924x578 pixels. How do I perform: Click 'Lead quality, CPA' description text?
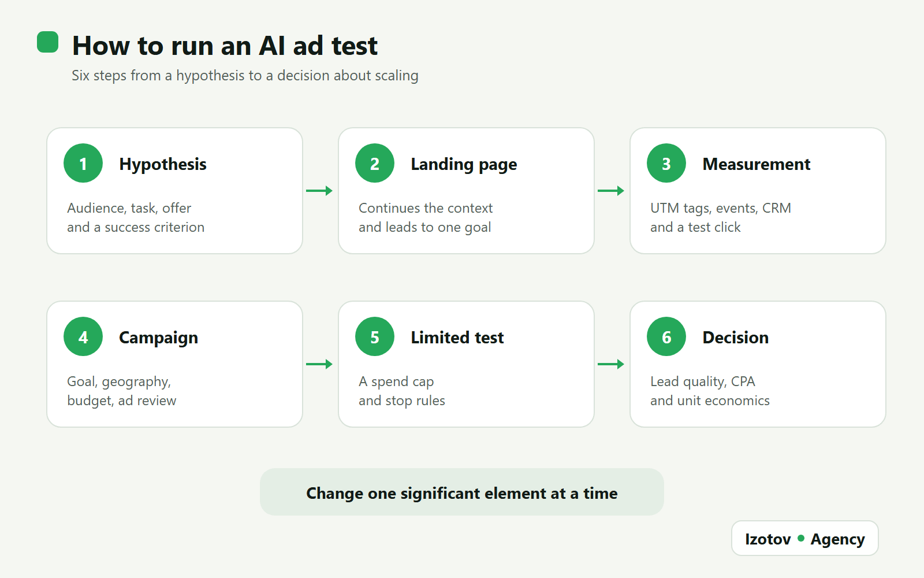coord(703,382)
